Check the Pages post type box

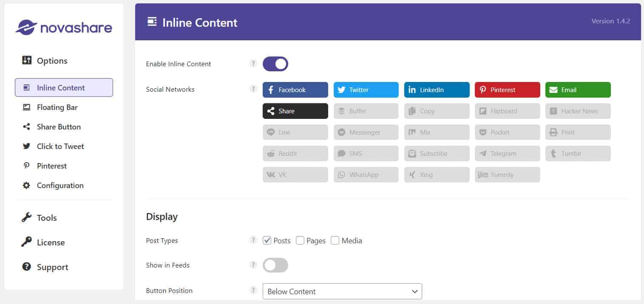click(x=300, y=240)
